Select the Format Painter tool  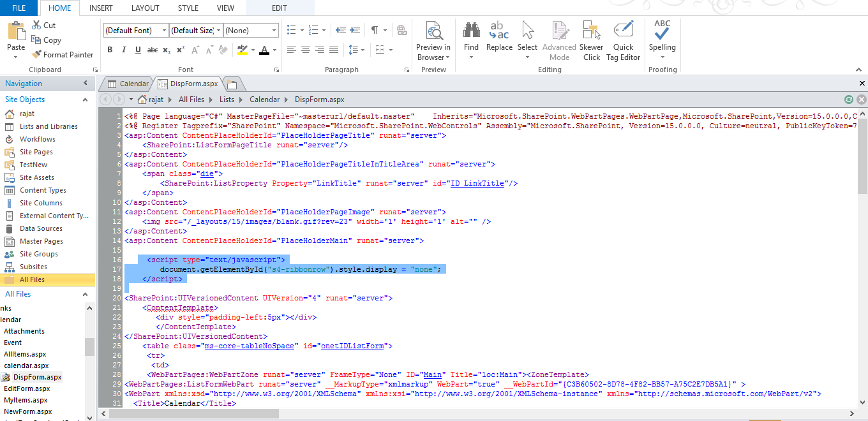62,54
